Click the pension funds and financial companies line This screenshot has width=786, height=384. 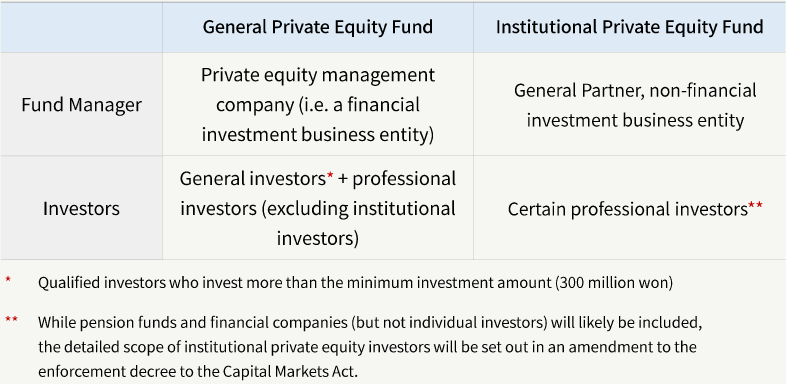pos(370,322)
